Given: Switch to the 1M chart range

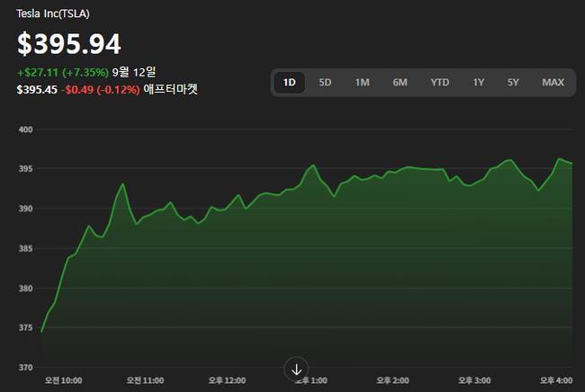Looking at the screenshot, I should 362,83.
